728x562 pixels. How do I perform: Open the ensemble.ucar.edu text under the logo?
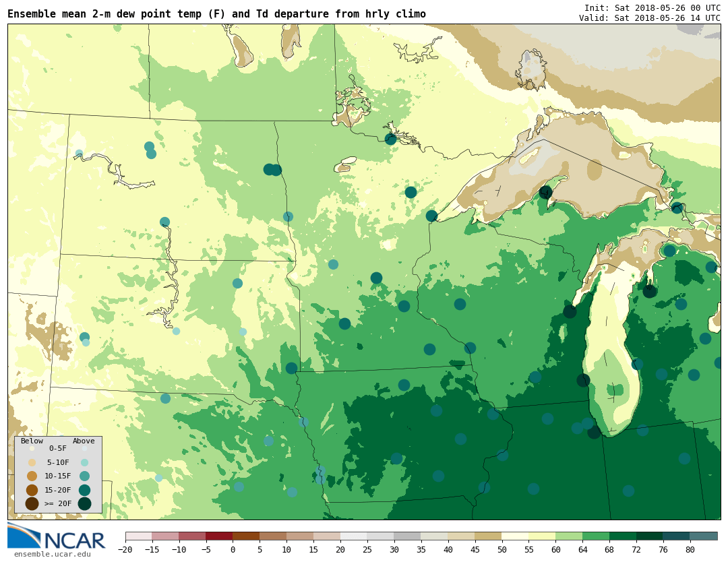[x=53, y=554]
